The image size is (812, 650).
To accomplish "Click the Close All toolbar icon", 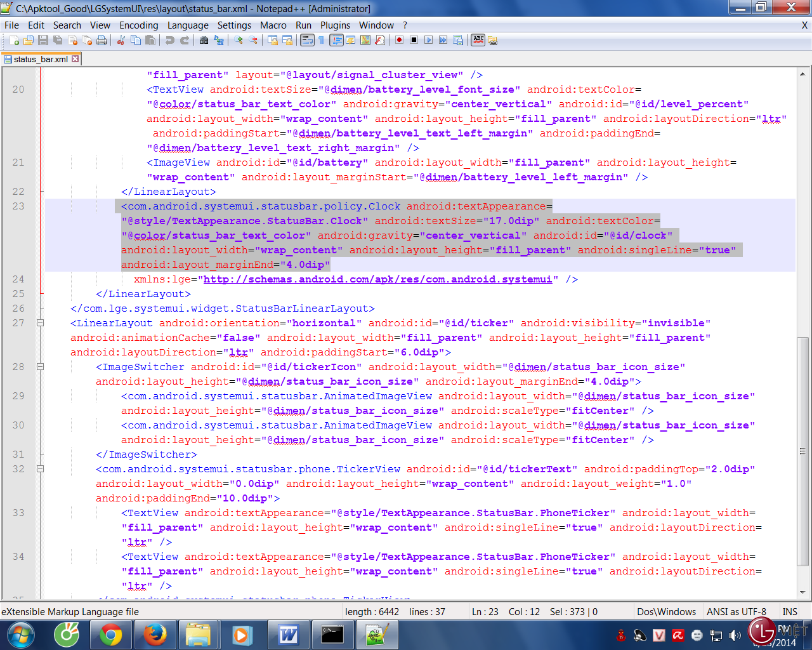I will (87, 40).
